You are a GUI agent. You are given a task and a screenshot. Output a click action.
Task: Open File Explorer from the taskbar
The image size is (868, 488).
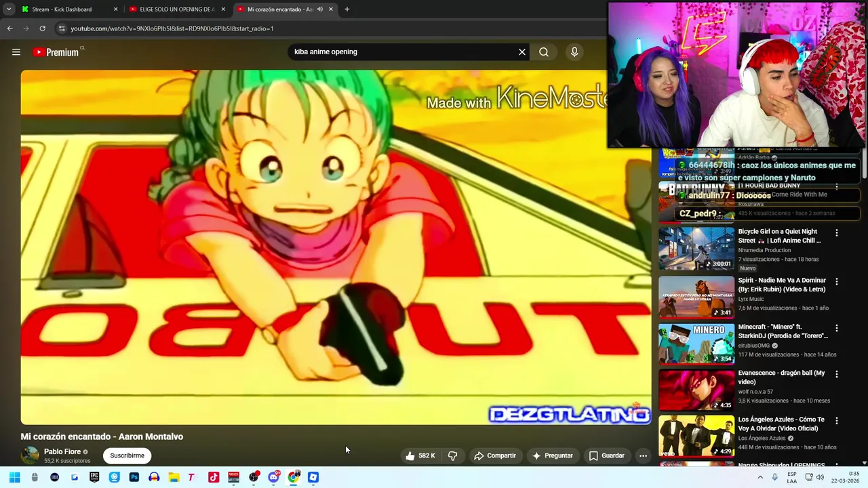tap(174, 477)
